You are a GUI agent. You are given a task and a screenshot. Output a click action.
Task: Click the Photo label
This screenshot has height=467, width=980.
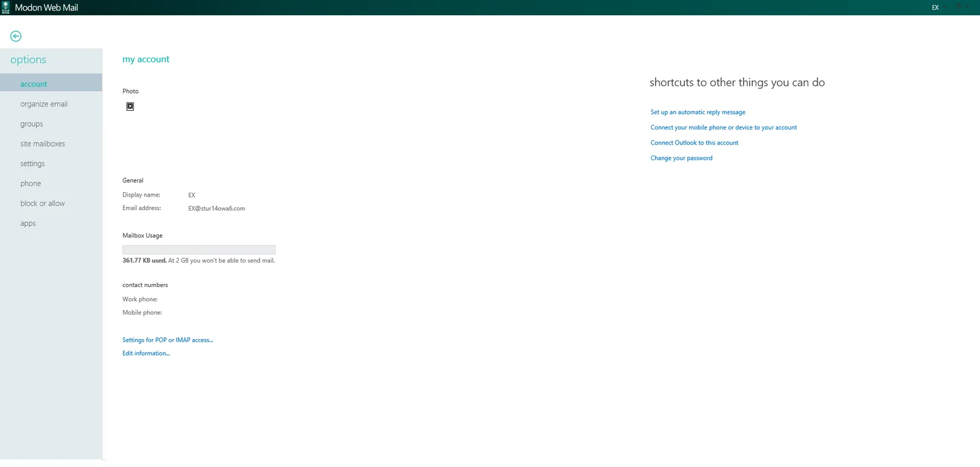click(130, 91)
